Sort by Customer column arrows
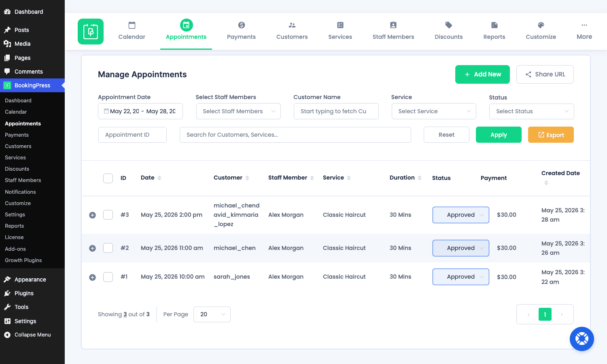607x364 pixels. tap(247, 178)
